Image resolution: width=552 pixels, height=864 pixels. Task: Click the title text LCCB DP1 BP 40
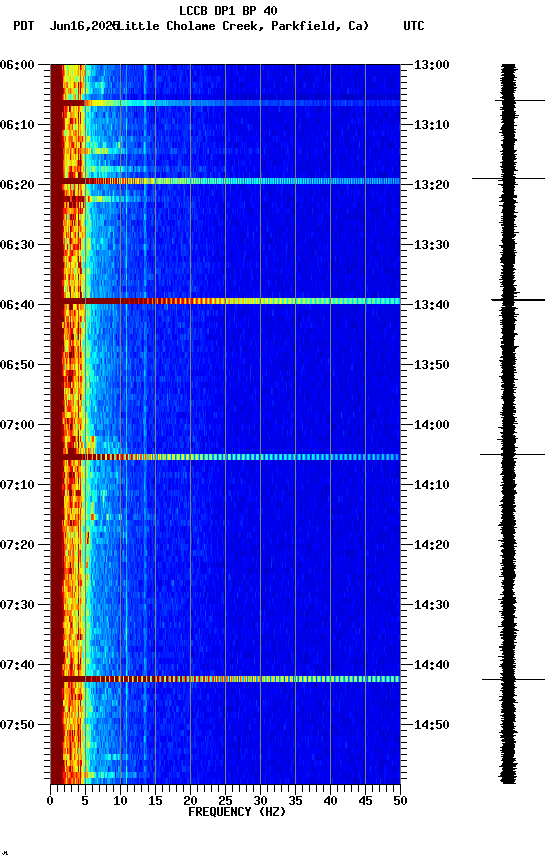coord(228,10)
